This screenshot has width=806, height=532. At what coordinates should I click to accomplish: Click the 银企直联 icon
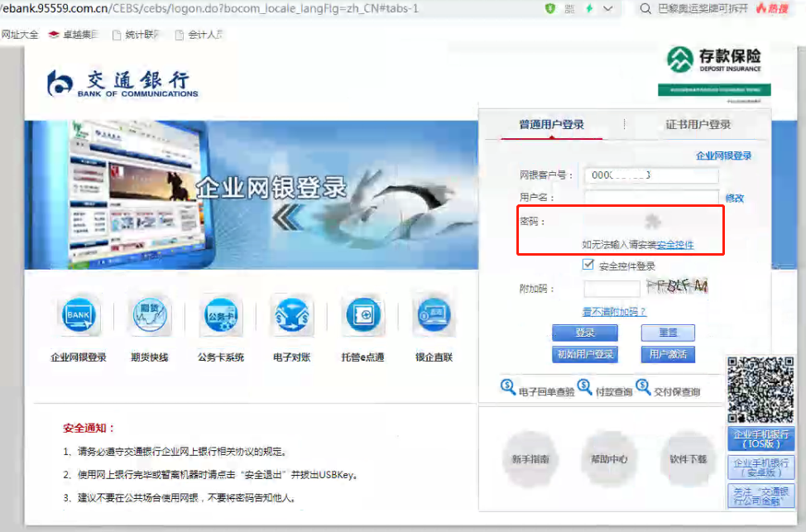click(x=434, y=316)
